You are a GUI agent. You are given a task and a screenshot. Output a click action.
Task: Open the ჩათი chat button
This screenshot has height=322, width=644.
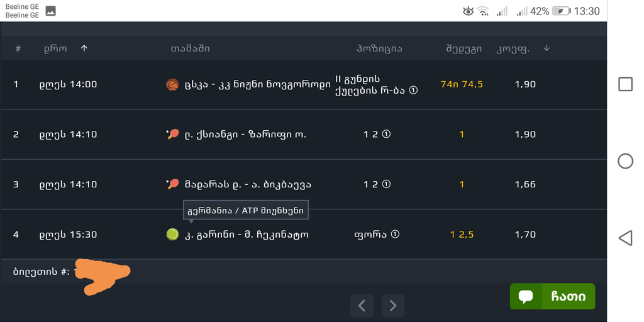pos(552,296)
